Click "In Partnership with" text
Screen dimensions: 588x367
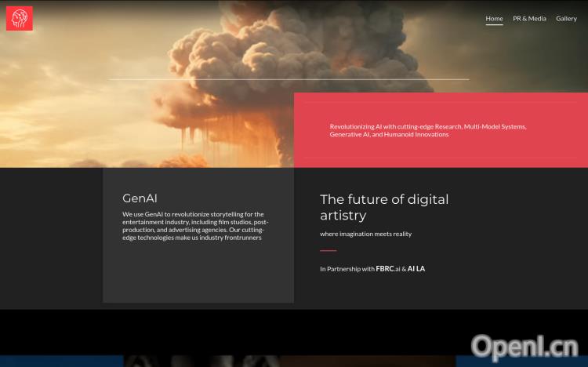(x=347, y=269)
